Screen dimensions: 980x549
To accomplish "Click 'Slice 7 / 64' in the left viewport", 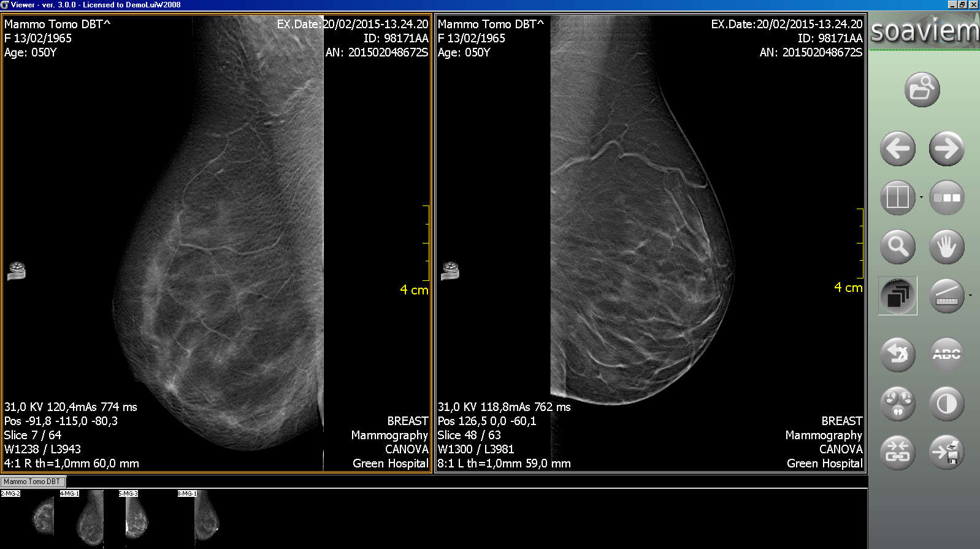I will [x=33, y=435].
